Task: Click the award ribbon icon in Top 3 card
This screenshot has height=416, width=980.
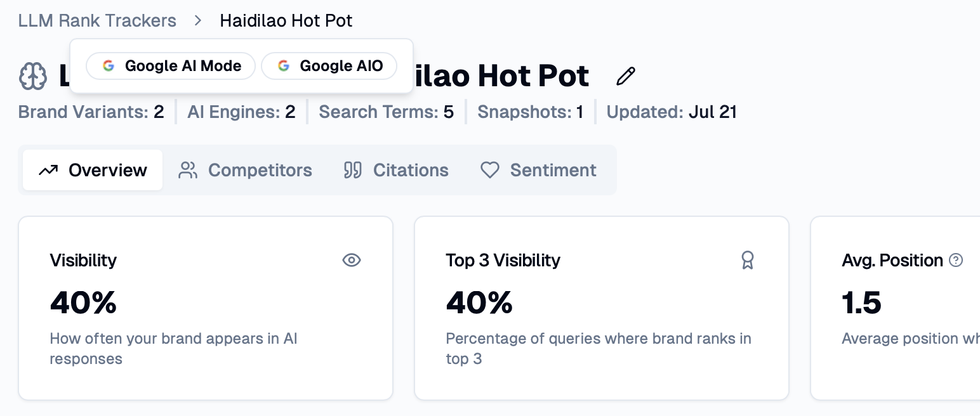Action: coord(748,260)
